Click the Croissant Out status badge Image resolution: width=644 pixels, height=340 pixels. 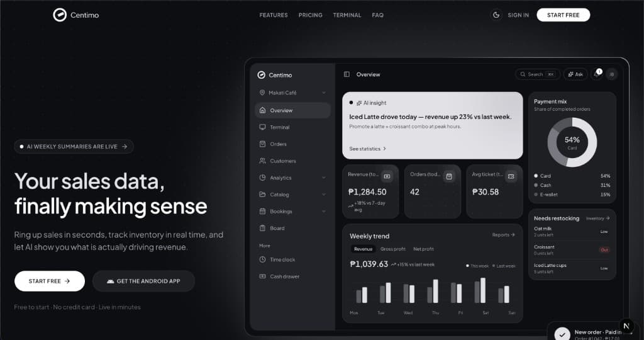tap(604, 250)
